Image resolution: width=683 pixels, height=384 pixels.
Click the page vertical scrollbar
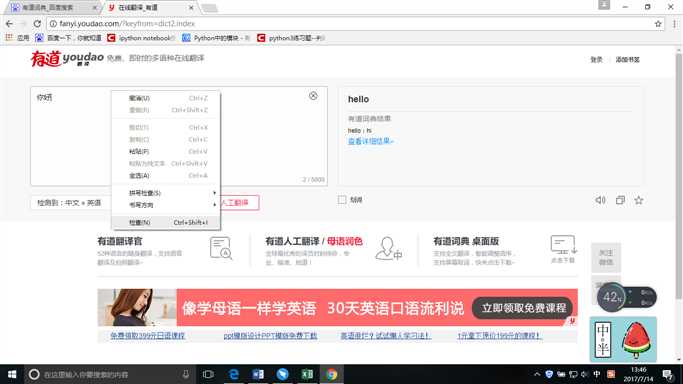click(678, 176)
